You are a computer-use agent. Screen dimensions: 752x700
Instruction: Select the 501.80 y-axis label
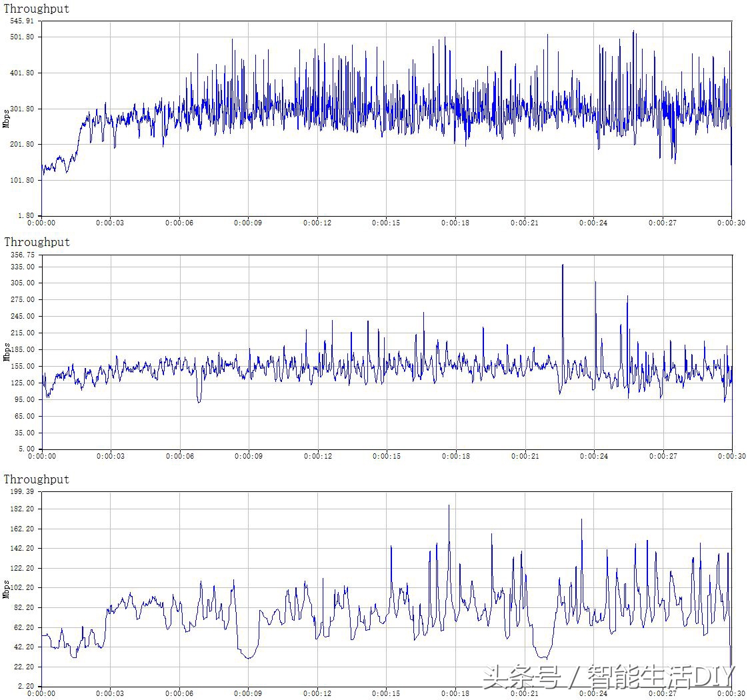23,37
